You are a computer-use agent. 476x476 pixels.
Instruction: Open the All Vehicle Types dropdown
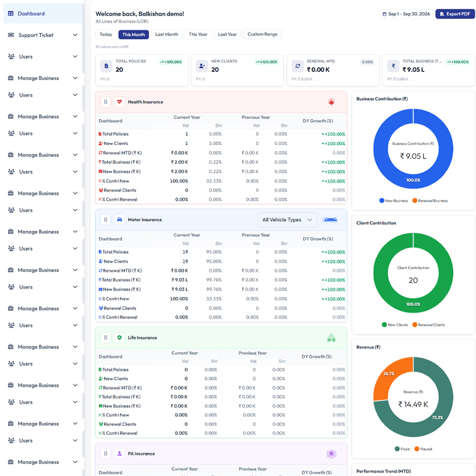pos(288,220)
